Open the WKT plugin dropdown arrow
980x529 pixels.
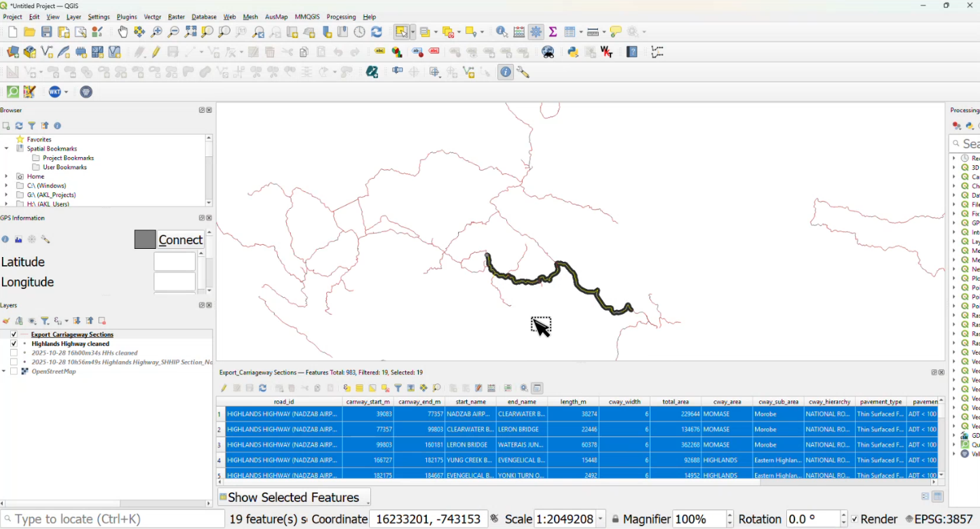[x=66, y=92]
